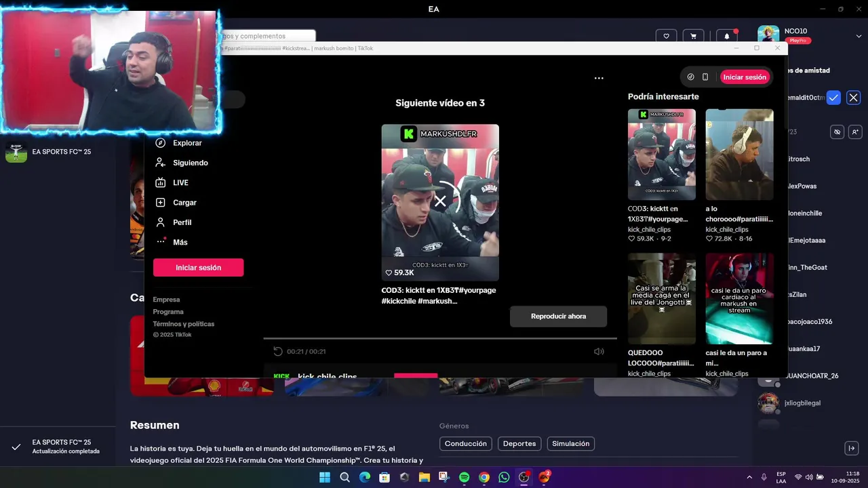
Task: Open ESP LAA keyboard language switcher
Action: (781, 477)
